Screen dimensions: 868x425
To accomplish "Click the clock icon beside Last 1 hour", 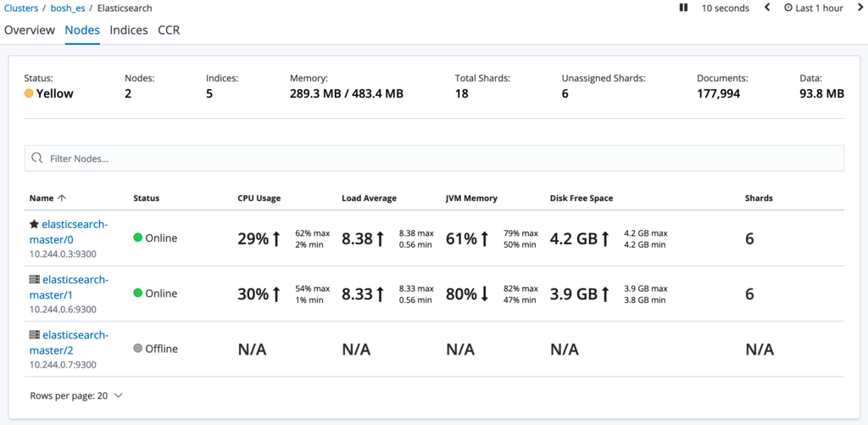I will (787, 8).
